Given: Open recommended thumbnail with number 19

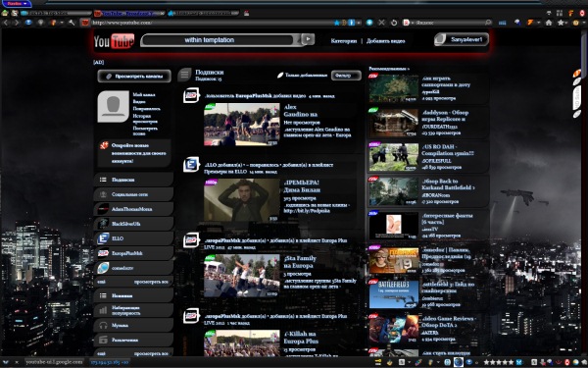Looking at the screenshot, I should click(x=393, y=260).
